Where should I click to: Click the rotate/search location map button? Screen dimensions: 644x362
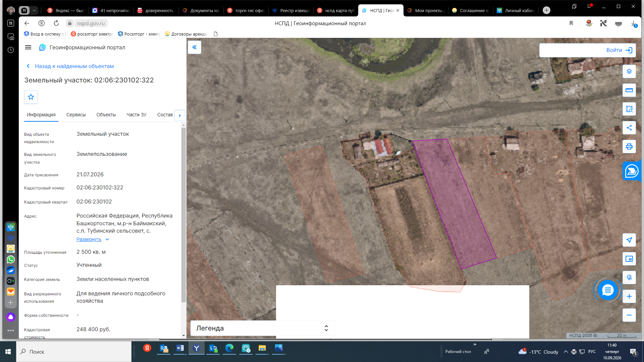pyautogui.click(x=629, y=278)
